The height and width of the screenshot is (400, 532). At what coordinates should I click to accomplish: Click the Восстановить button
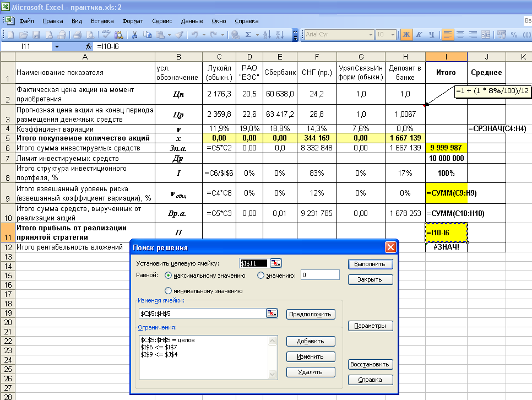(370, 364)
